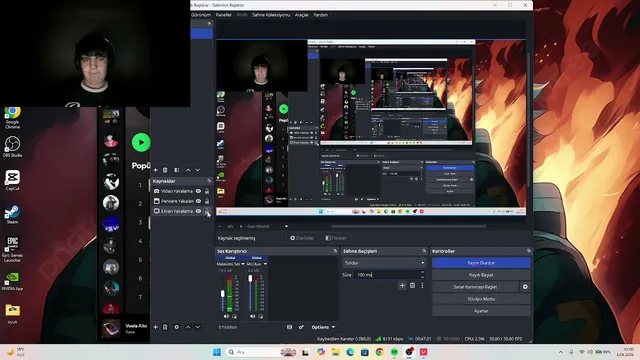Hide Ekran Yakalama source with eye icon
Screen dimensions: 640x360
(x=198, y=211)
